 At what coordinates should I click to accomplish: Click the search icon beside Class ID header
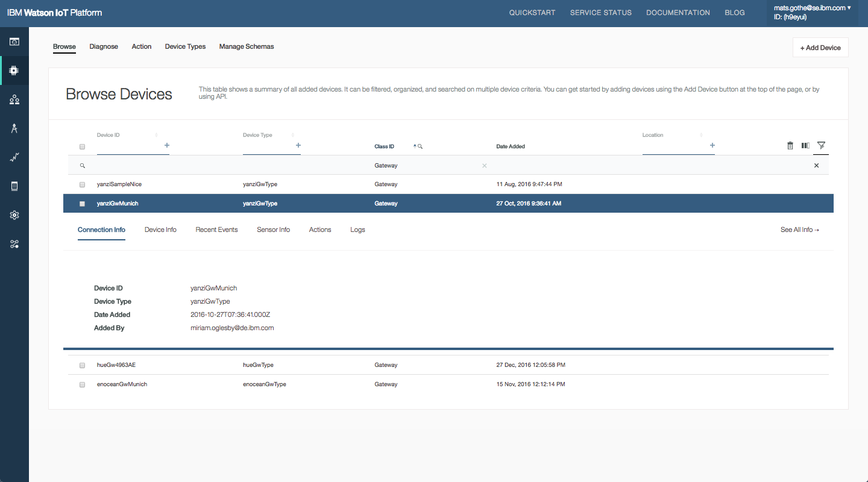tap(420, 146)
